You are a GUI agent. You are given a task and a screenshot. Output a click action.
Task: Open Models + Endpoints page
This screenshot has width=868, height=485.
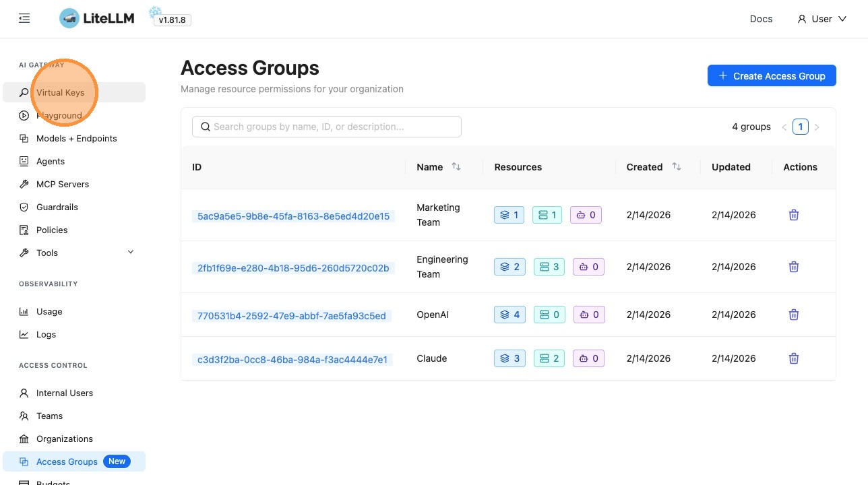(x=76, y=138)
